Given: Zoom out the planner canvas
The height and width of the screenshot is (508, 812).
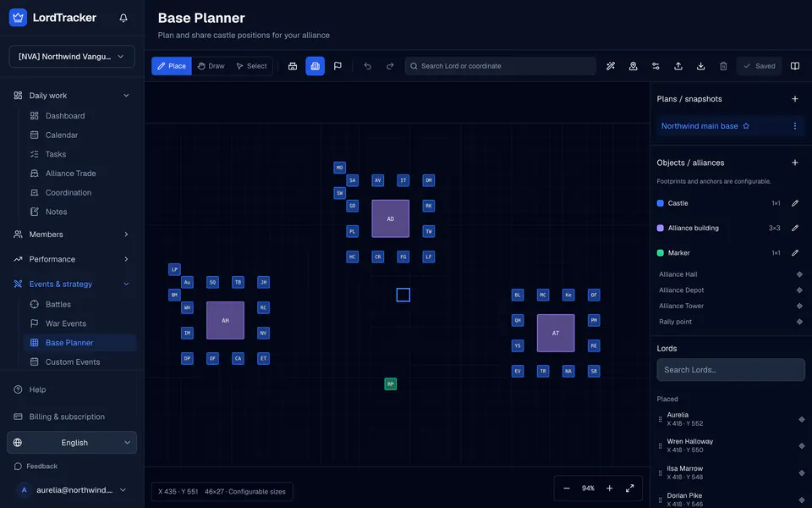Looking at the screenshot, I should pyautogui.click(x=567, y=489).
